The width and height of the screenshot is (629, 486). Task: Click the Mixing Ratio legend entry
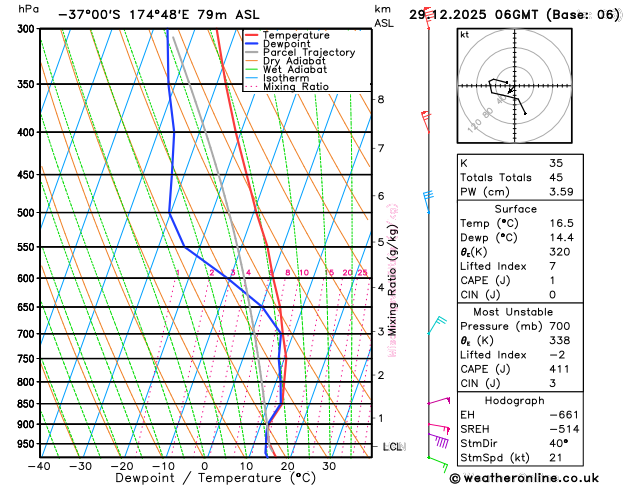point(287,87)
